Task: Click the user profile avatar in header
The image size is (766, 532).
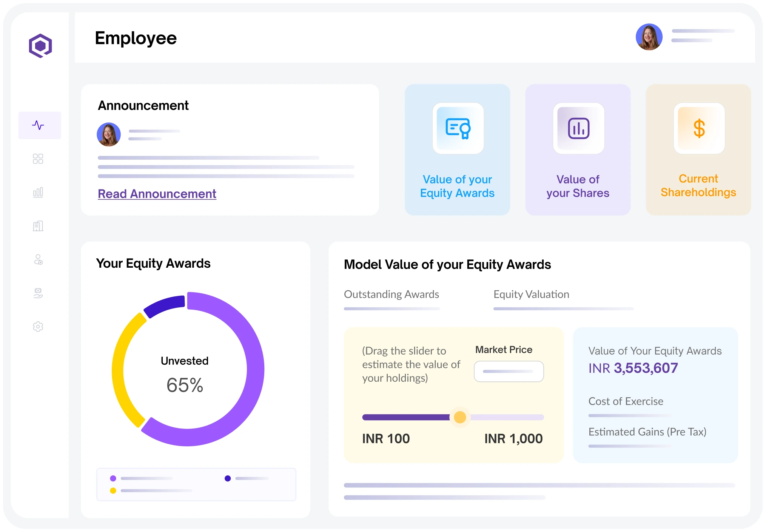Action: 649,37
